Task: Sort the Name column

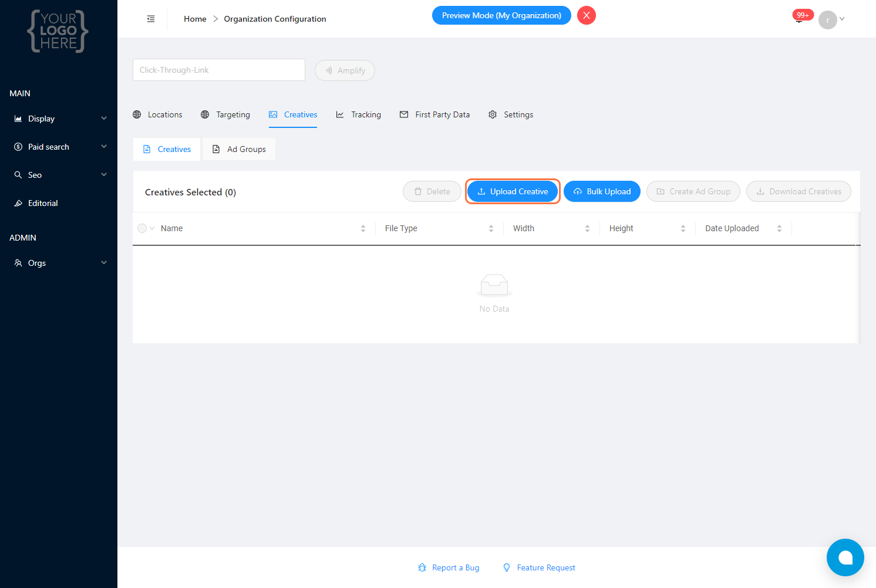Action: pyautogui.click(x=363, y=228)
